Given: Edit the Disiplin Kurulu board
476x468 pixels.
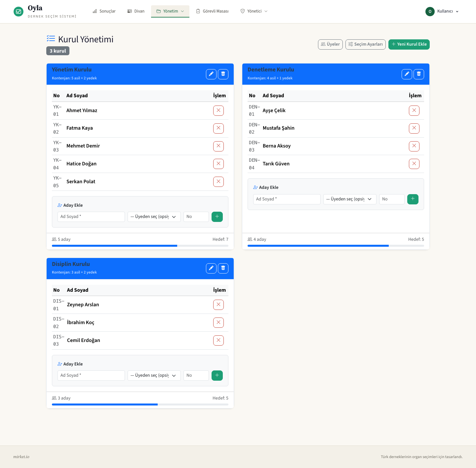Looking at the screenshot, I should click(x=211, y=268).
